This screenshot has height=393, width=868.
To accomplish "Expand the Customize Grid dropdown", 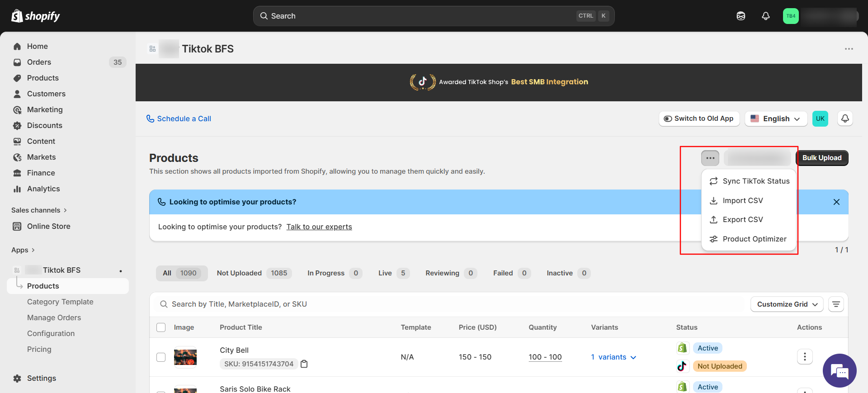I will (787, 304).
